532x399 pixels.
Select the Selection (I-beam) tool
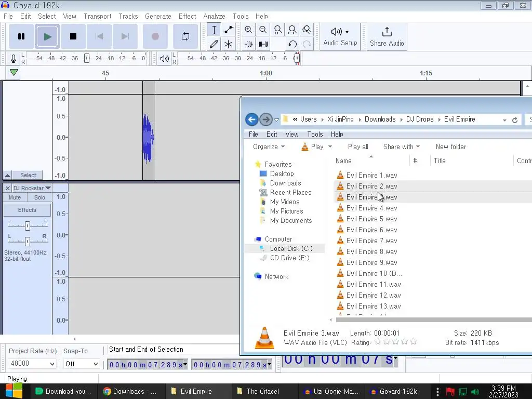point(214,30)
